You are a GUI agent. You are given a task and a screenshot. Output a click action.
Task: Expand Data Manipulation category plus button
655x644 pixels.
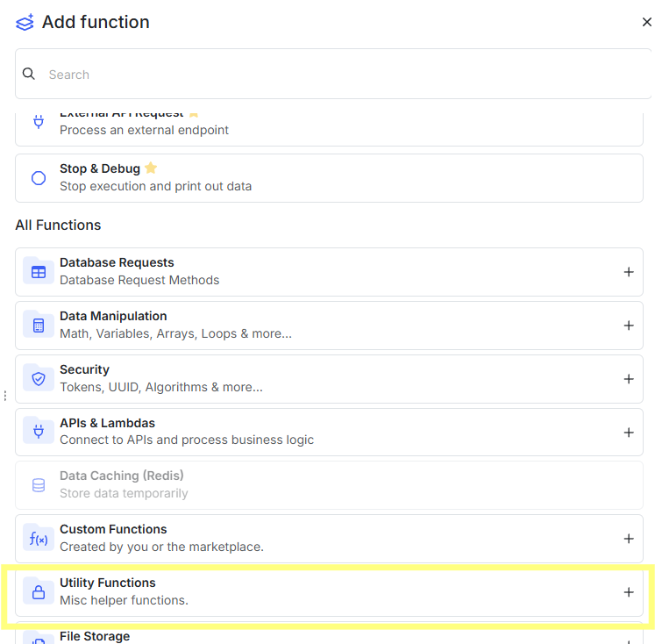point(628,326)
